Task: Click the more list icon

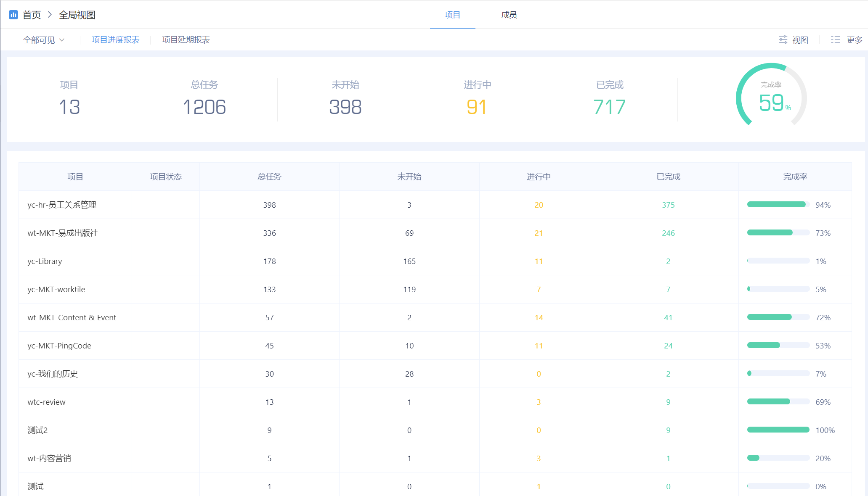Action: (835, 40)
